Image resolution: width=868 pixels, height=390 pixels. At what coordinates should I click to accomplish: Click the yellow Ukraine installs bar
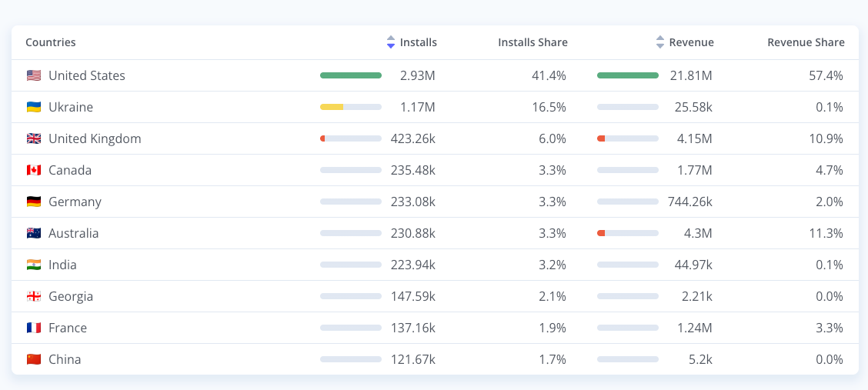tap(332, 108)
